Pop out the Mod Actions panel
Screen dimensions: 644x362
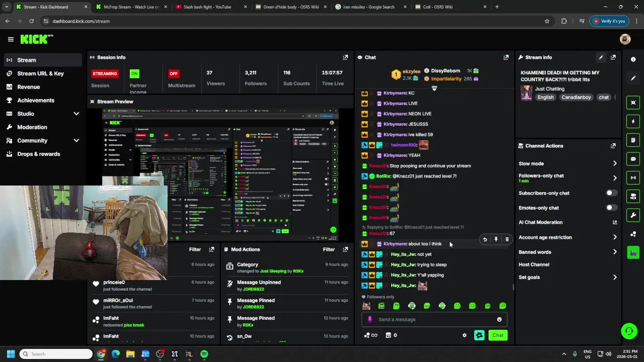[345, 249]
